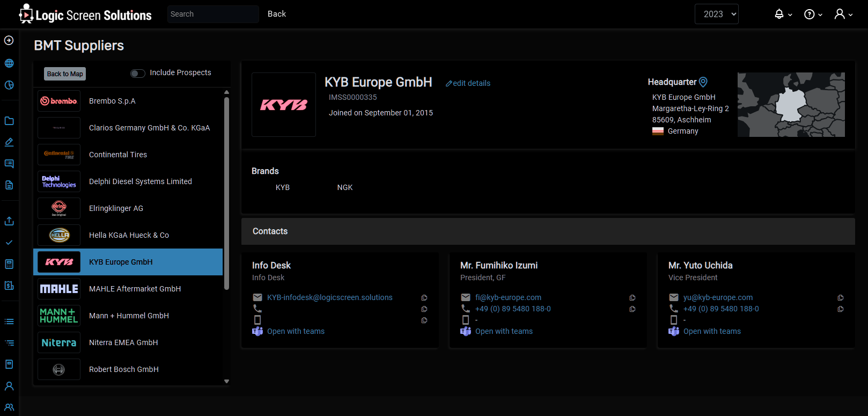
Task: Click into the Search field
Action: (x=213, y=14)
